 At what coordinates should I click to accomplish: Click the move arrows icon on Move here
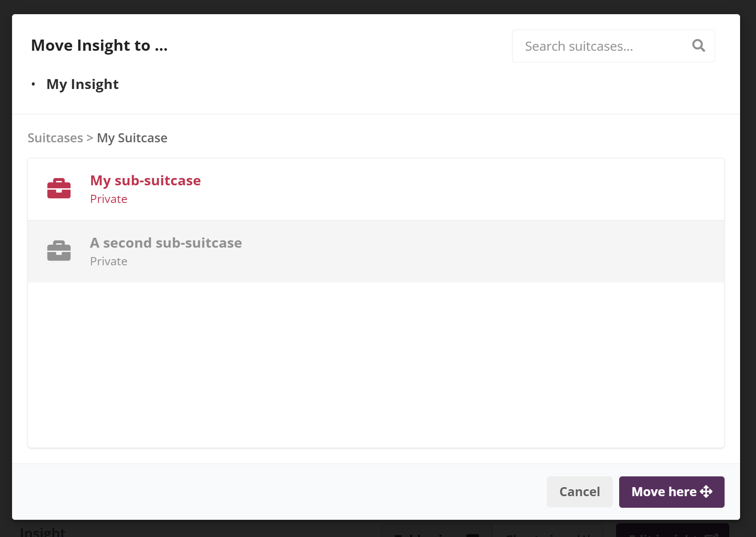(x=706, y=491)
